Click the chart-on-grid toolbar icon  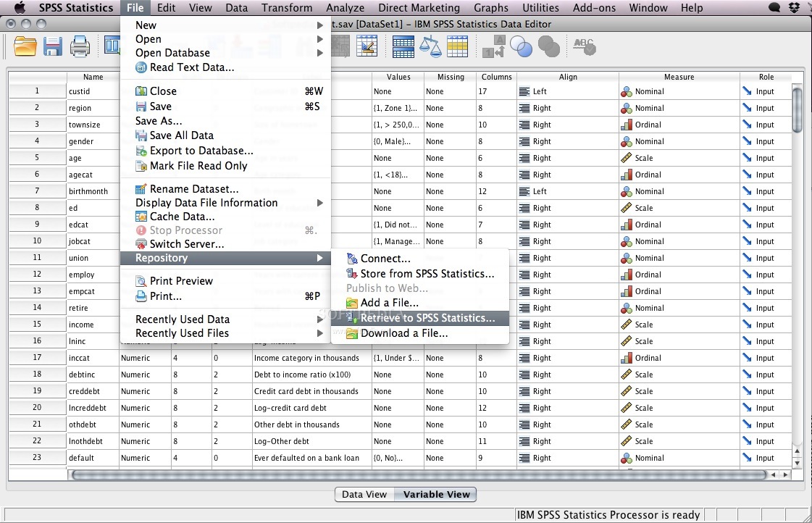click(367, 46)
